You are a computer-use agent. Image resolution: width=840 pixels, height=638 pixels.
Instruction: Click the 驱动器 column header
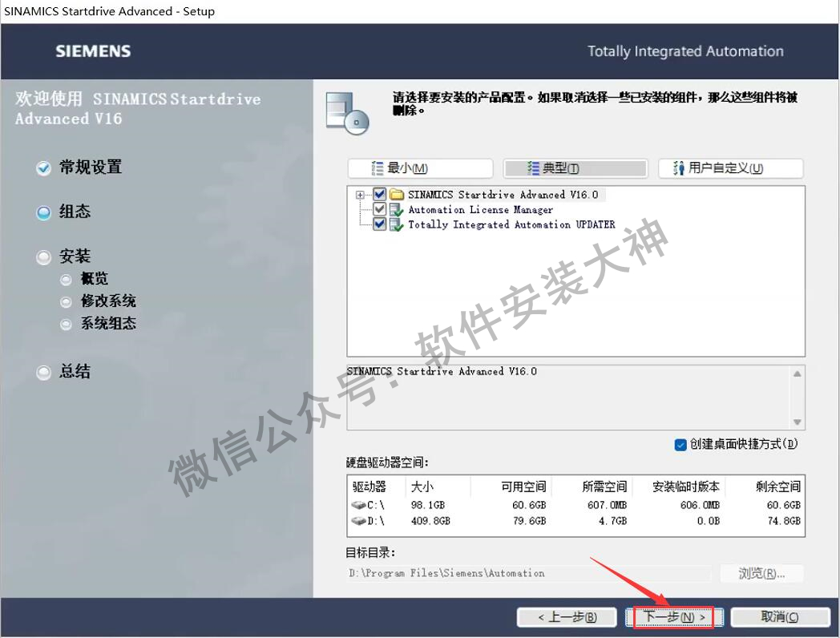coord(370,487)
